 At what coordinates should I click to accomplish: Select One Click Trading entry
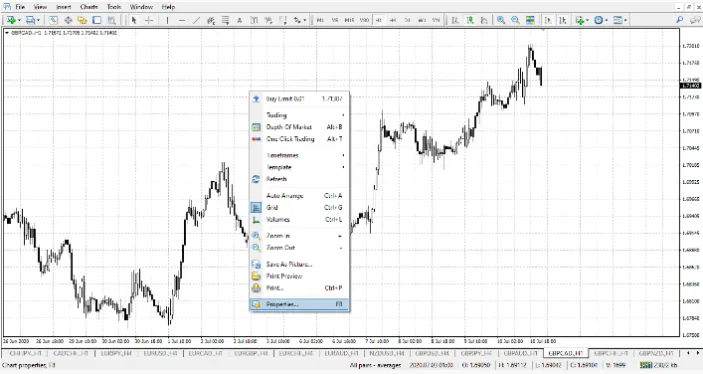pyautogui.click(x=299, y=139)
